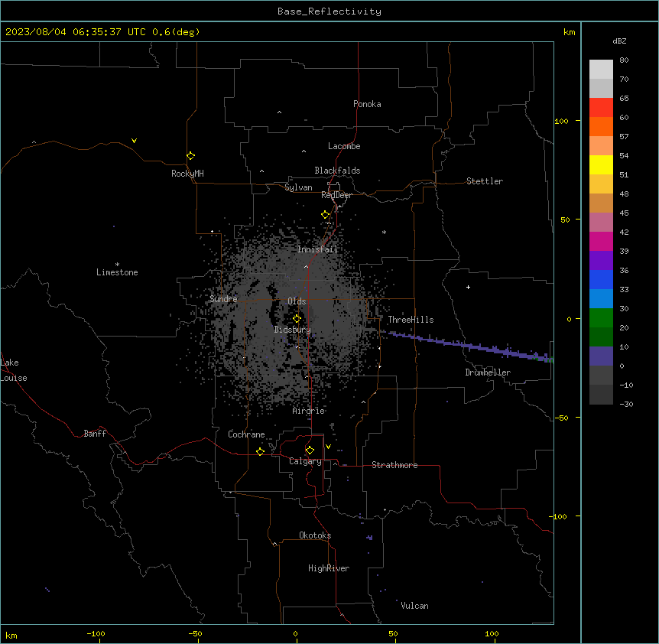Click the Base_Reflectivity title

[329, 11]
